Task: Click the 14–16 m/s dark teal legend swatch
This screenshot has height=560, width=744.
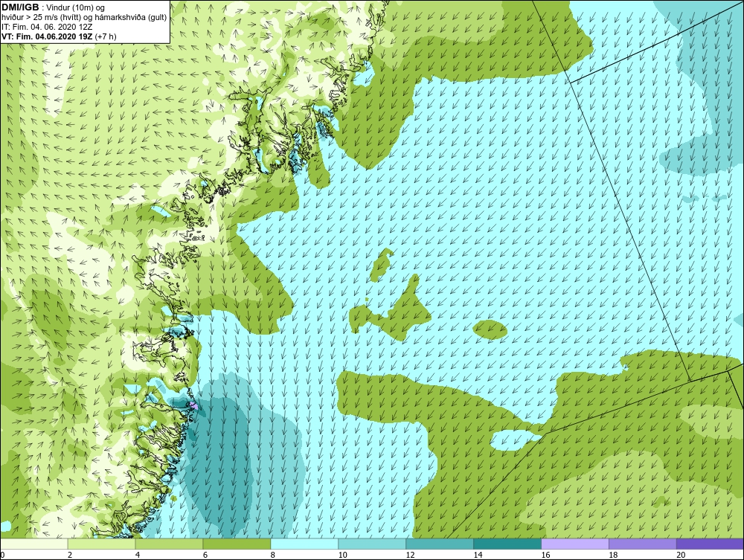Action: (507, 544)
